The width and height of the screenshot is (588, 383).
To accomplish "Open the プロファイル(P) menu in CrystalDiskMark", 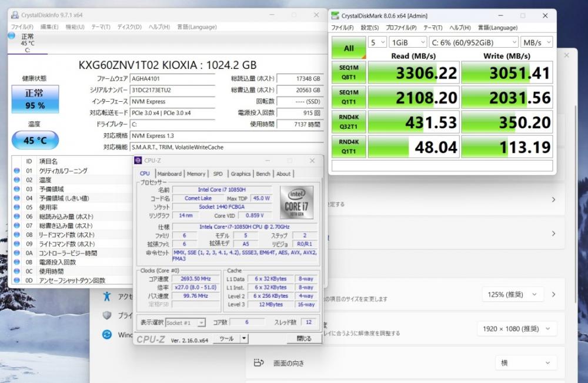I will [400, 28].
